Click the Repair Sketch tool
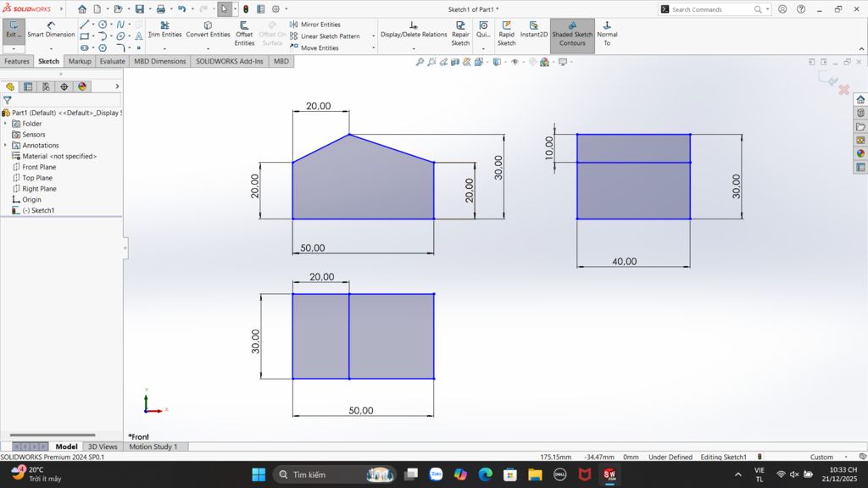 pyautogui.click(x=460, y=33)
